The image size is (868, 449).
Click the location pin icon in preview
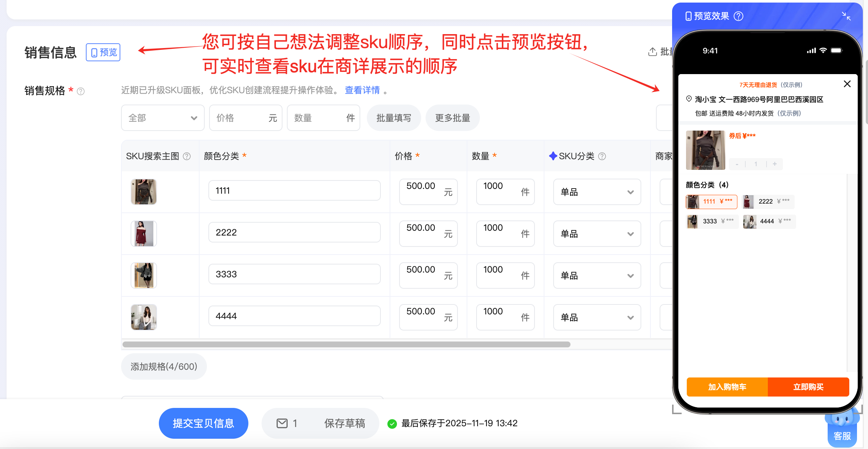click(x=689, y=99)
